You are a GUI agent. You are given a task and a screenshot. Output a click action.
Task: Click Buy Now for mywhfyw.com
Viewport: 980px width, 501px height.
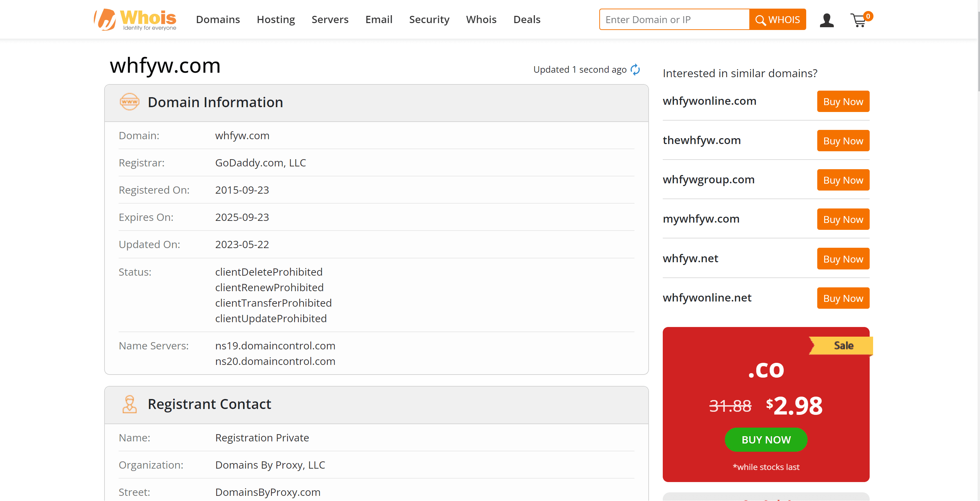point(843,219)
